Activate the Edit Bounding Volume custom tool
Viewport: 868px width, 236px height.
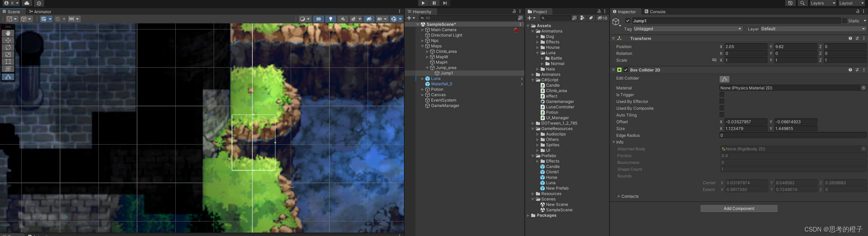(x=8, y=77)
